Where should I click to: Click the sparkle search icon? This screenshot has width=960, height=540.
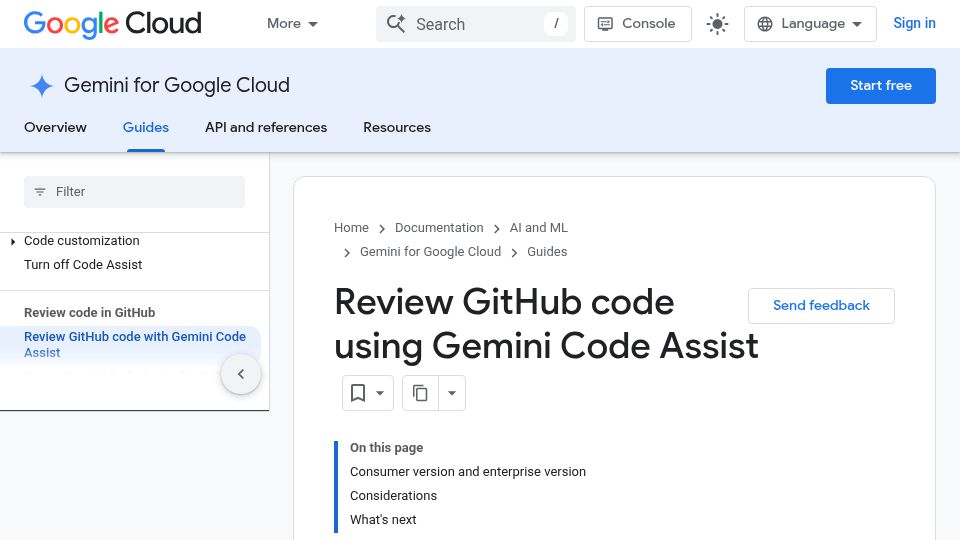(x=396, y=24)
